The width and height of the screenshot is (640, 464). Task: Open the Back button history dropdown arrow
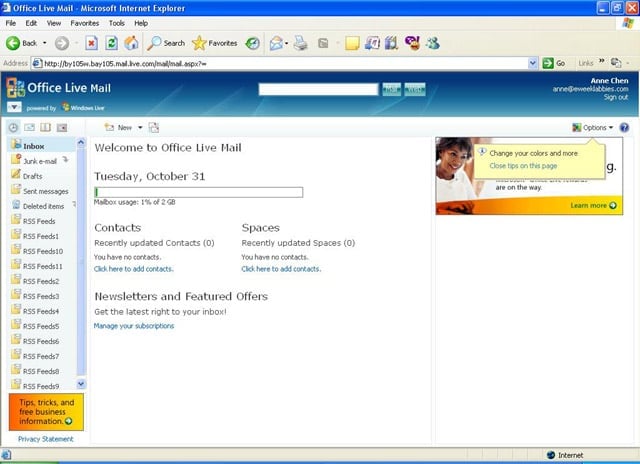pyautogui.click(x=44, y=43)
